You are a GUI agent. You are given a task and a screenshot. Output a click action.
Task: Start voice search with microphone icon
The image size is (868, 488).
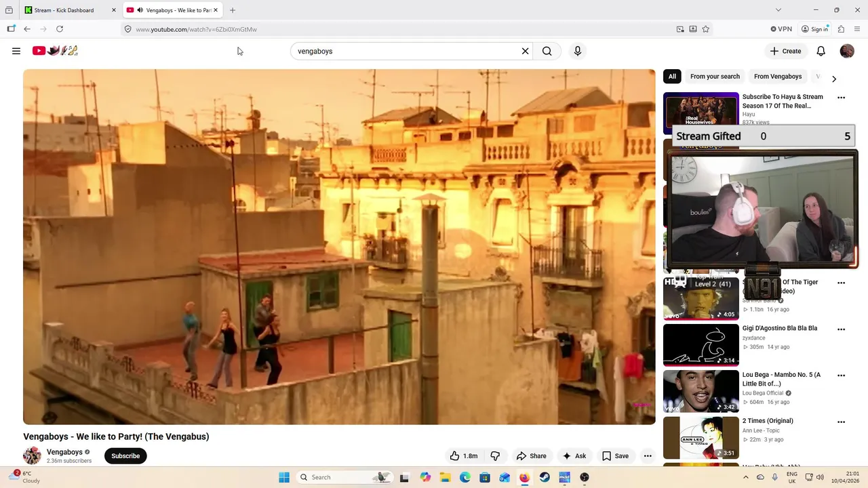(578, 51)
